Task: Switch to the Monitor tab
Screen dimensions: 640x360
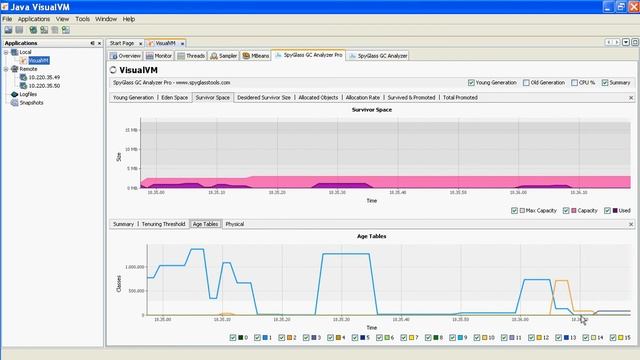Action: pyautogui.click(x=159, y=56)
